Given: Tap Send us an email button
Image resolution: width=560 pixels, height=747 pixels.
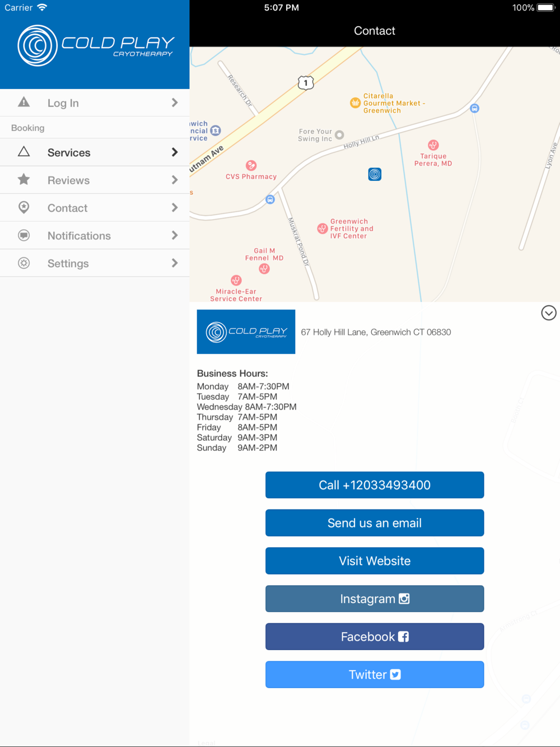Looking at the screenshot, I should (375, 523).
